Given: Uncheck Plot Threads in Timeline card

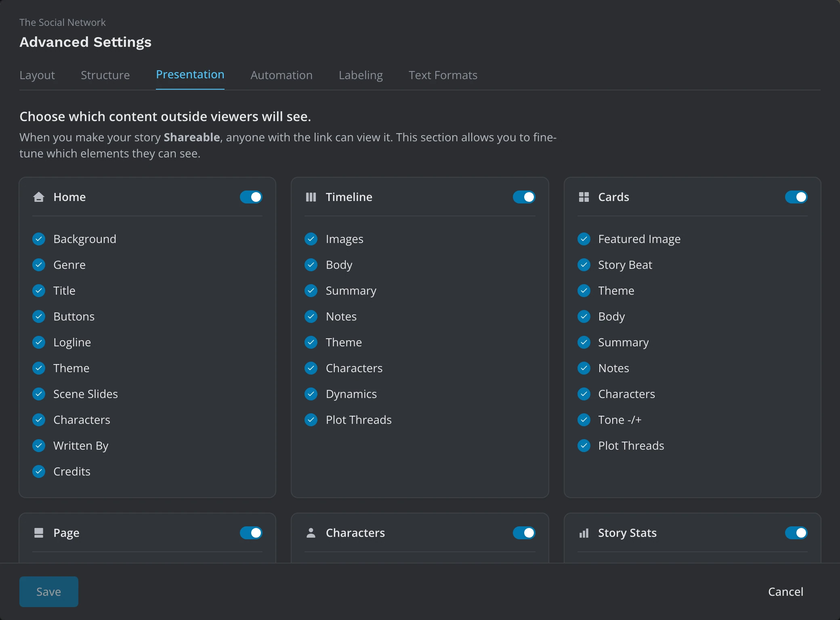Looking at the screenshot, I should coord(311,420).
